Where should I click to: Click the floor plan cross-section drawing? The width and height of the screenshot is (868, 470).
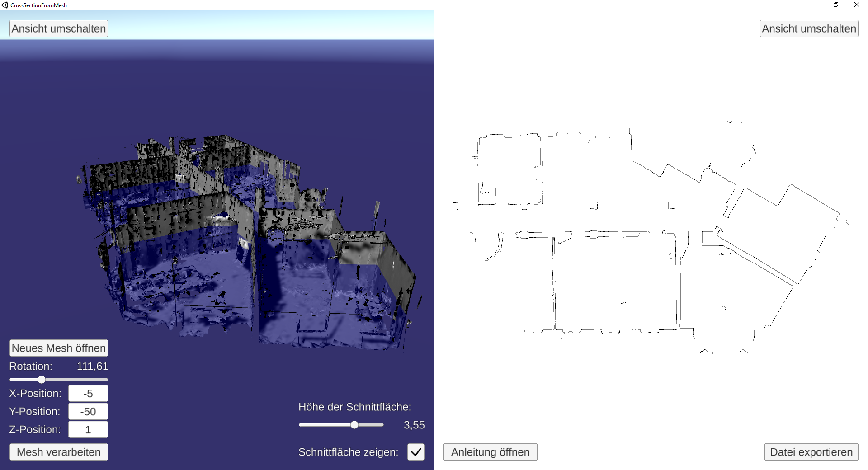(x=651, y=235)
